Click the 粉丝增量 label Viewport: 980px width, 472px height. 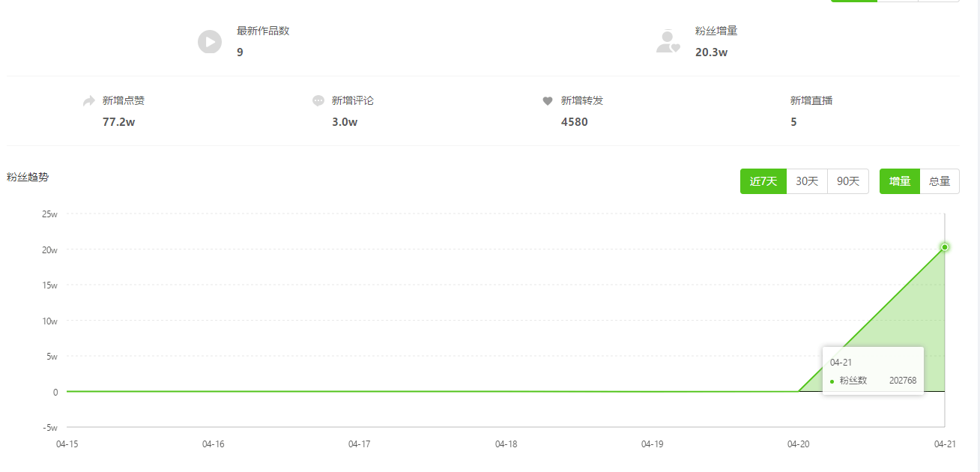(716, 31)
